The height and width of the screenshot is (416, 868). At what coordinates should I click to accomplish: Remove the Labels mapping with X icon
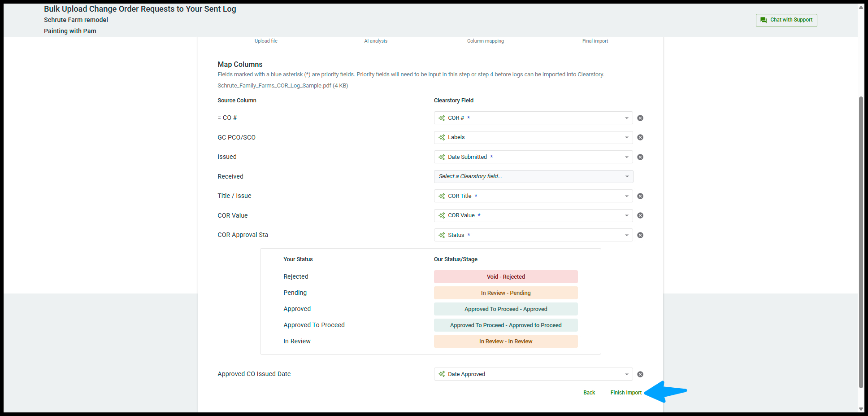click(640, 137)
